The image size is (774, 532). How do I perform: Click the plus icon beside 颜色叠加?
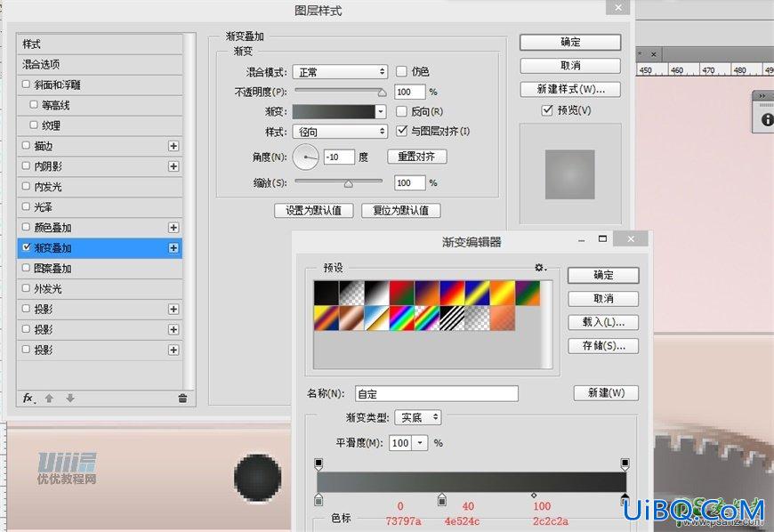pyautogui.click(x=173, y=228)
